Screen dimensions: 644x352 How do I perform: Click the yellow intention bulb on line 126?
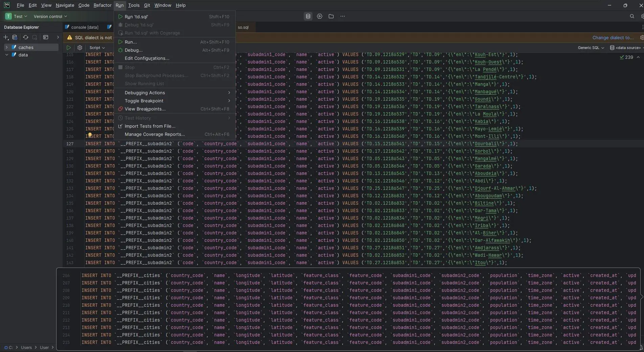point(90,135)
